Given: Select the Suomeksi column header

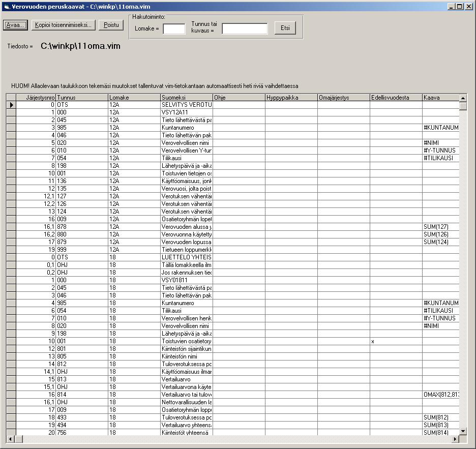Looking at the screenshot, I should tap(187, 98).
